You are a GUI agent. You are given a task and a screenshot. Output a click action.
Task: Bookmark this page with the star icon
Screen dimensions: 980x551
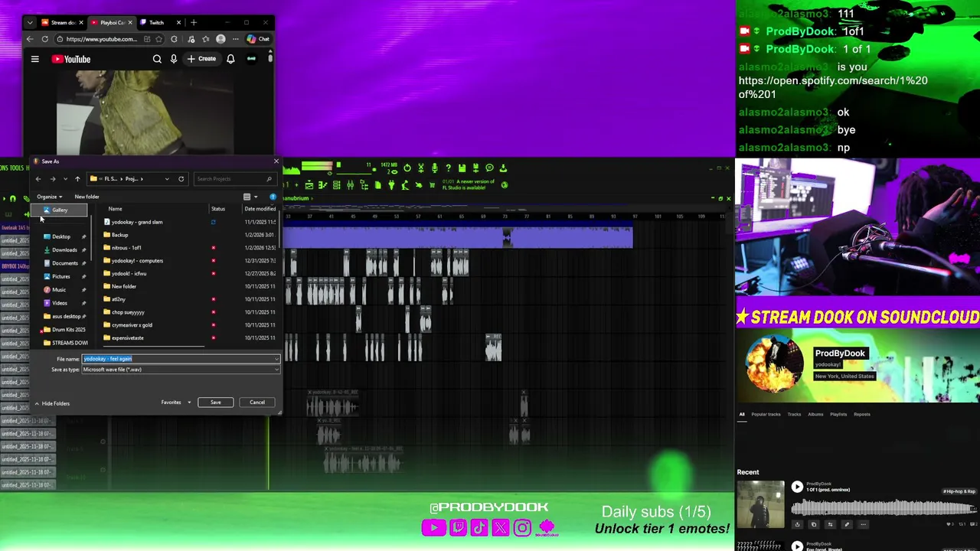click(x=158, y=39)
